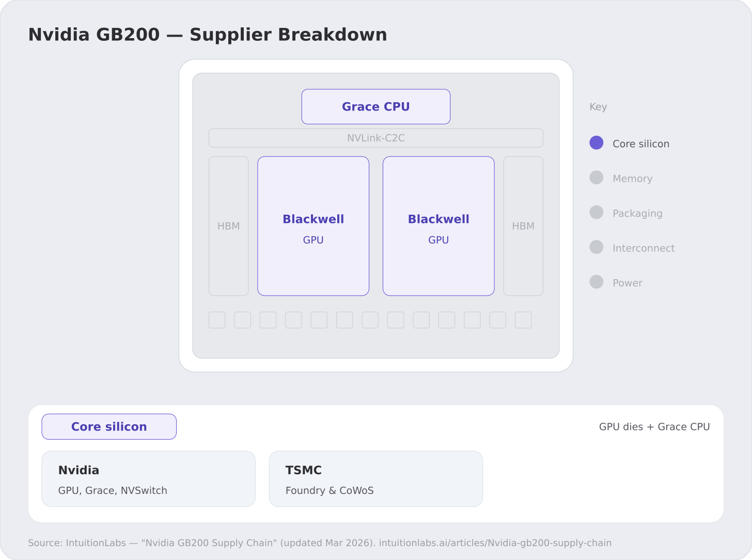Select the Power legend dot

[x=597, y=282]
